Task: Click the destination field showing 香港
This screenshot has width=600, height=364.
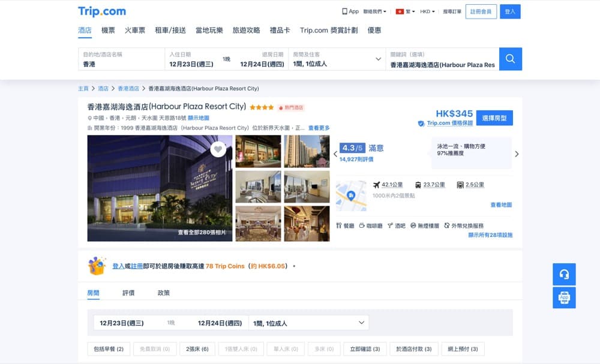Action: pos(121,59)
